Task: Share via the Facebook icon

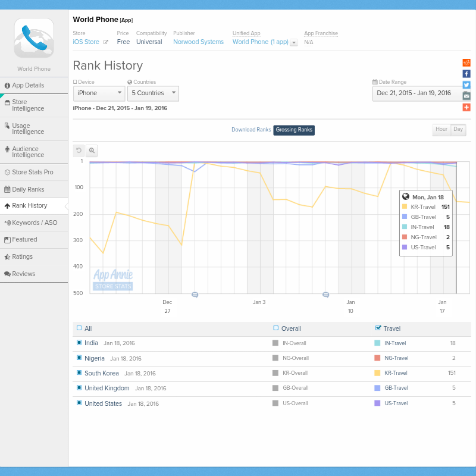Action: click(466, 74)
